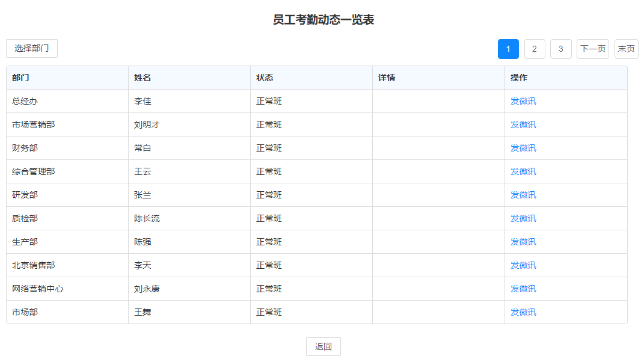Click 发微讯 for 刘明才

(523, 124)
